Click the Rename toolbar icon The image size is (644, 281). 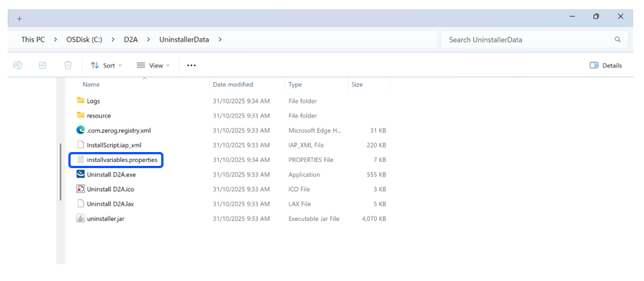(18, 65)
